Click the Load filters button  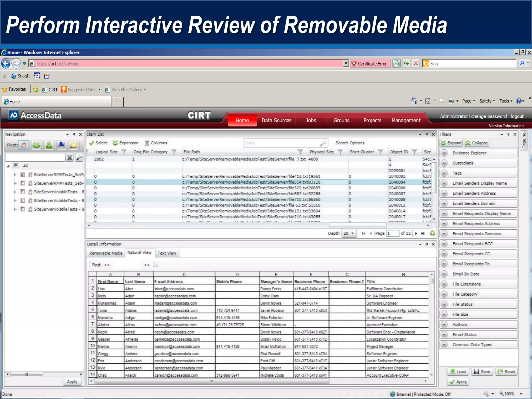tap(458, 372)
